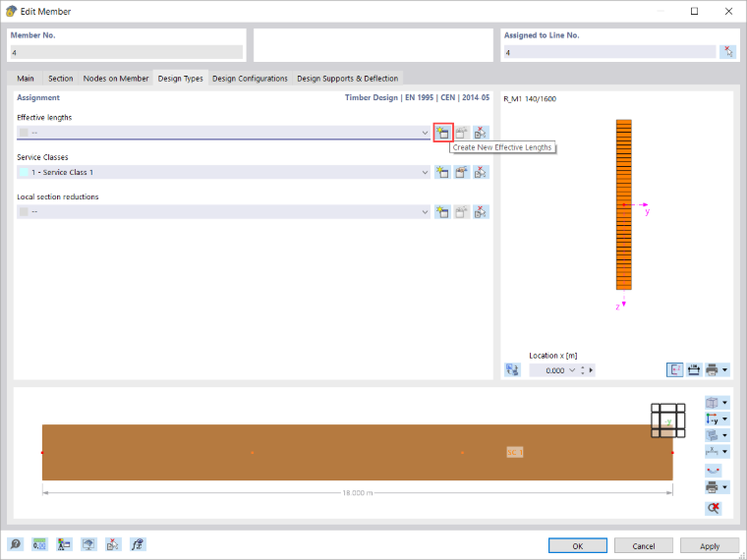Screen dimensions: 747x560
Task: Close the Edit Member dialog
Action: 728,11
